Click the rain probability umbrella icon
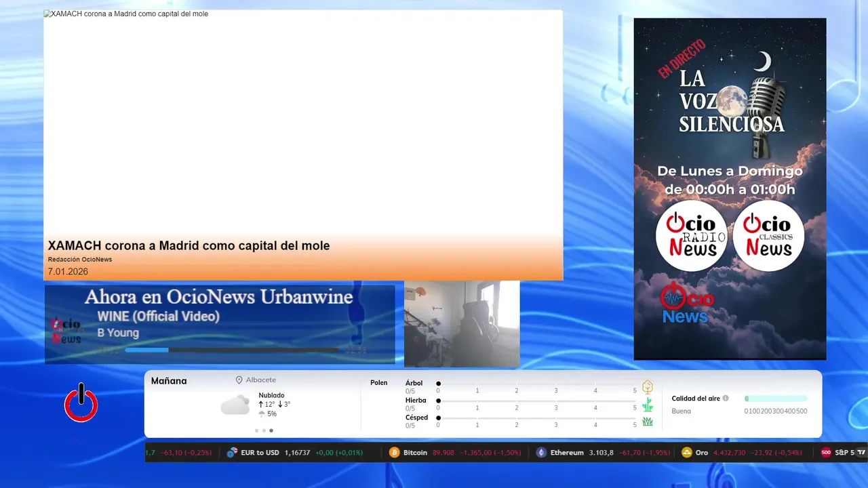This screenshot has height=488, width=868. 262,414
